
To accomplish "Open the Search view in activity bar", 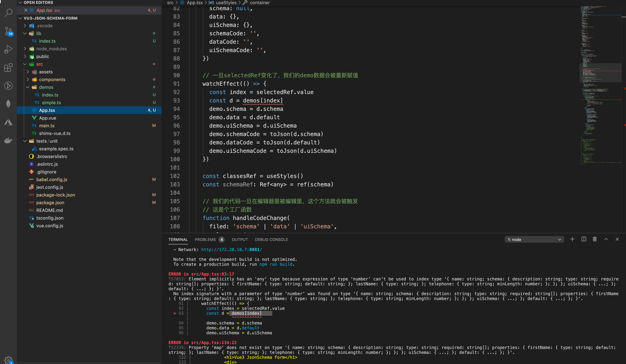I will [8, 13].
